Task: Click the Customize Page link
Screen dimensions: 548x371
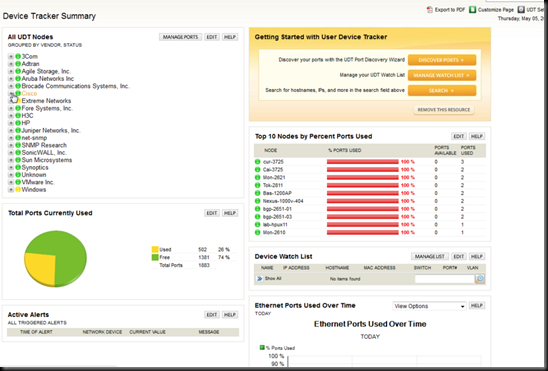Action: (x=496, y=10)
